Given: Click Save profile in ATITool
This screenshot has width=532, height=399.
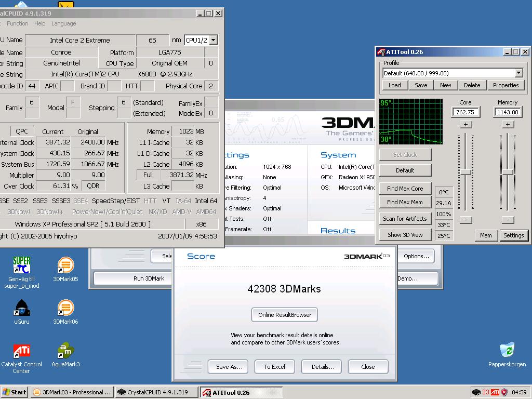Looking at the screenshot, I should tap(421, 85).
